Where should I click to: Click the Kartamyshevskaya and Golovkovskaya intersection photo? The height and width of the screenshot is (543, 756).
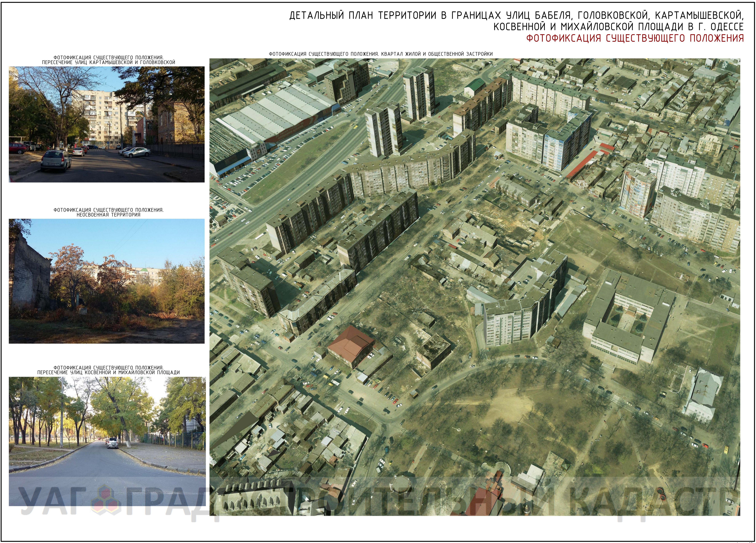tap(107, 124)
